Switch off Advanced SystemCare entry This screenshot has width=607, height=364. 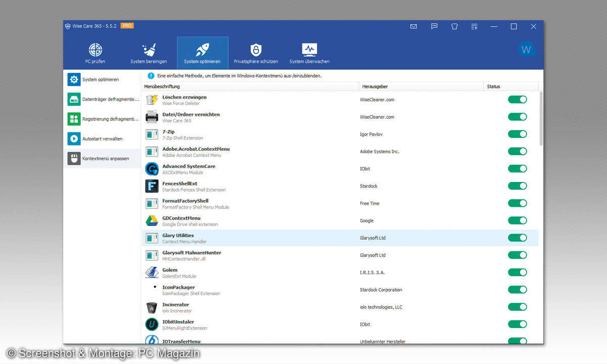pos(517,168)
